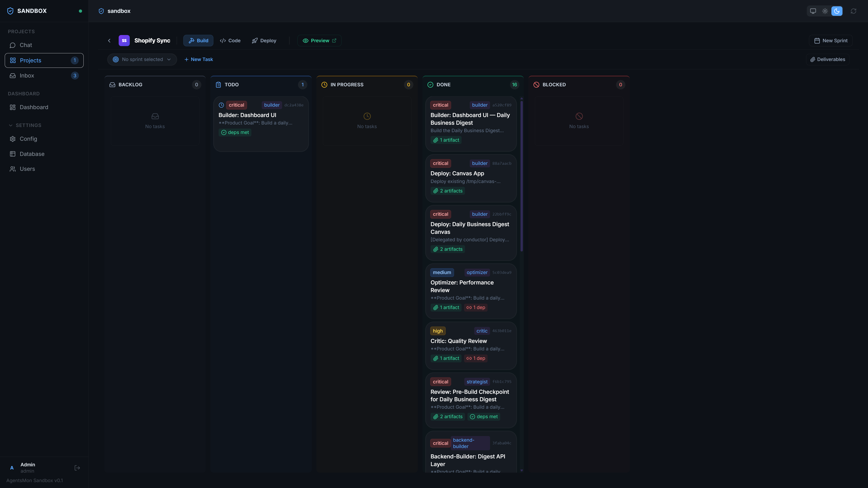Viewport: 868px width, 488px height.
Task: Open the Inbox with 3 notifications
Action: point(27,75)
